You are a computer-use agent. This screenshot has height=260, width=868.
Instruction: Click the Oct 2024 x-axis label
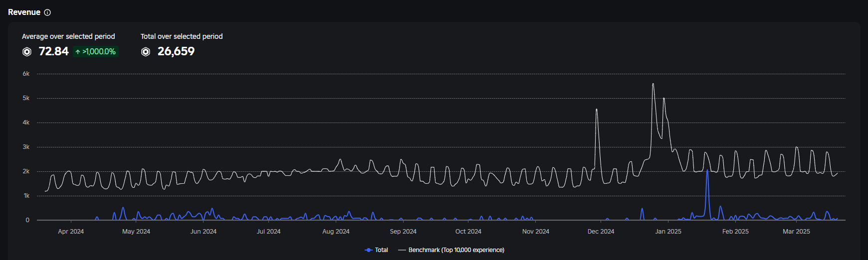[468, 232]
